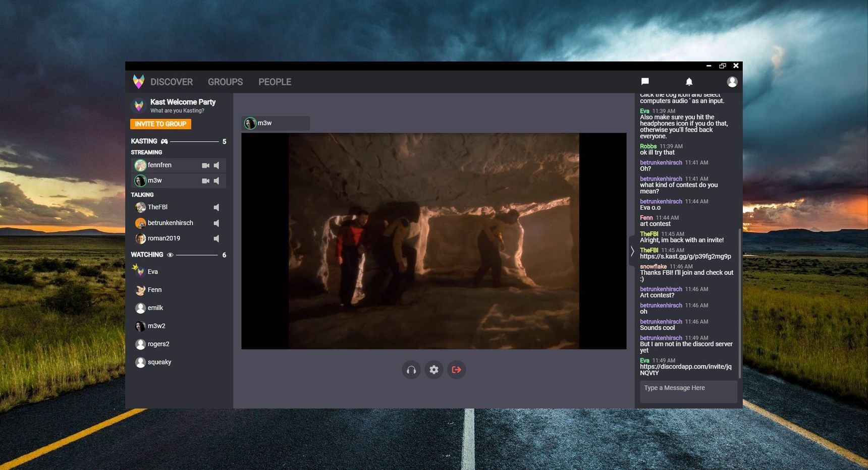Click the red leave party icon
This screenshot has height=470, width=868.
click(457, 370)
